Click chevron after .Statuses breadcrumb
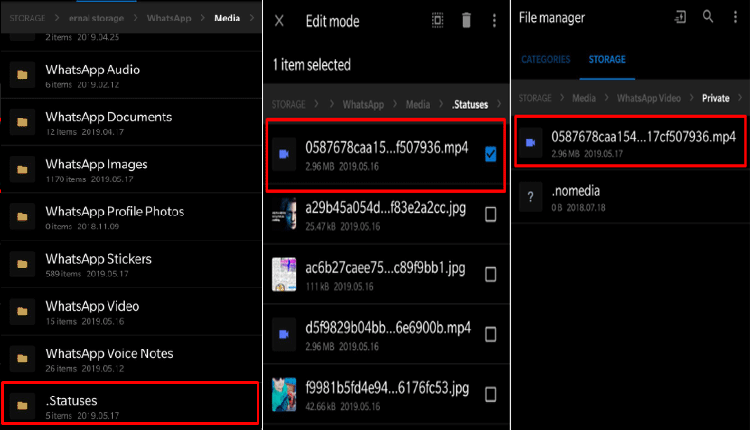750x430 pixels. point(499,104)
